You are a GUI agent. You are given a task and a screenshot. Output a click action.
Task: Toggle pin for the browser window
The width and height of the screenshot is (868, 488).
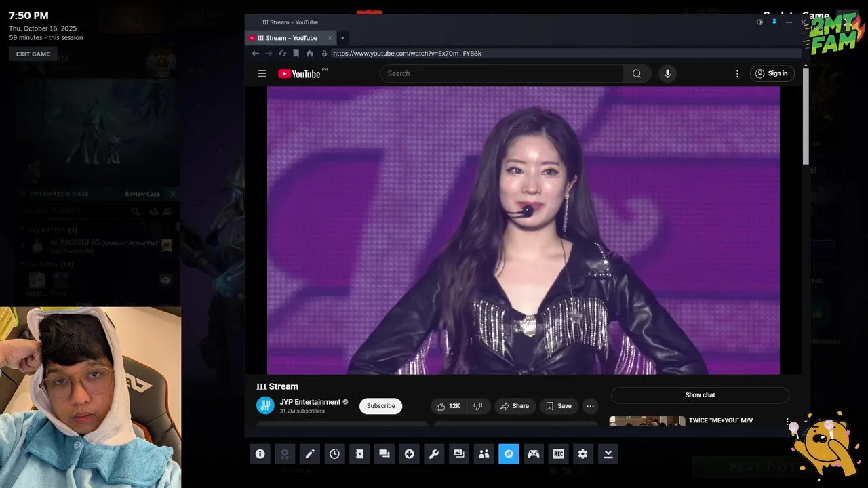tap(774, 22)
